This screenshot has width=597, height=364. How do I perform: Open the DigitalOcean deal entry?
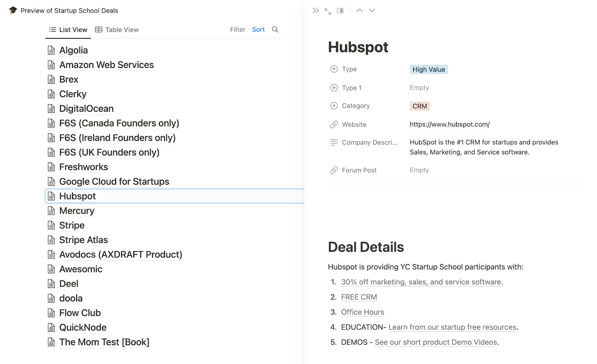click(87, 109)
